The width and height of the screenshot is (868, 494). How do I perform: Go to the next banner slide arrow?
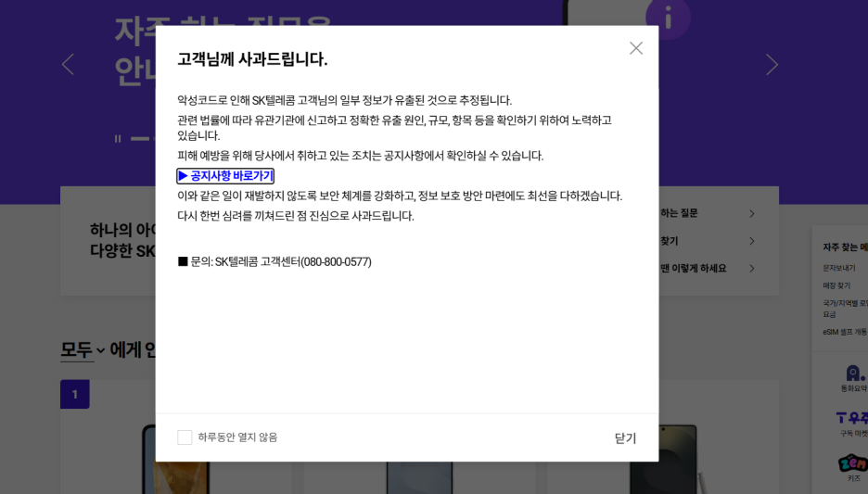click(x=772, y=65)
